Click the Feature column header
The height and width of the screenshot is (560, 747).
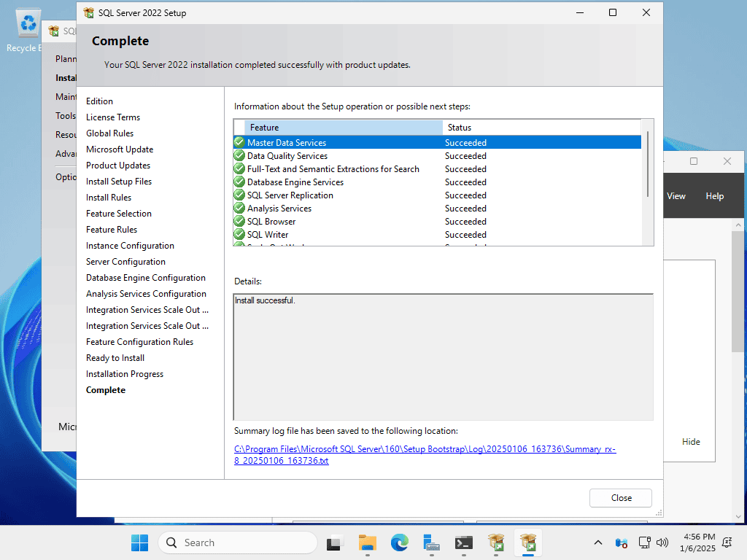344,128
